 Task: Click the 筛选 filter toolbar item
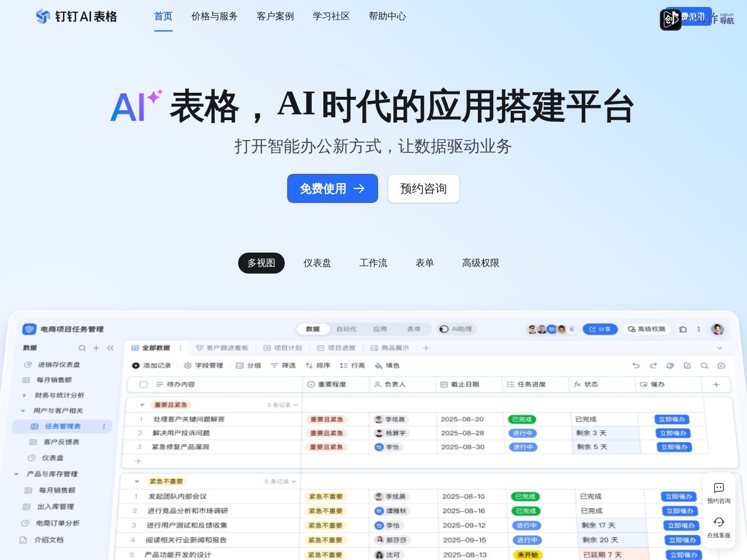coord(283,366)
